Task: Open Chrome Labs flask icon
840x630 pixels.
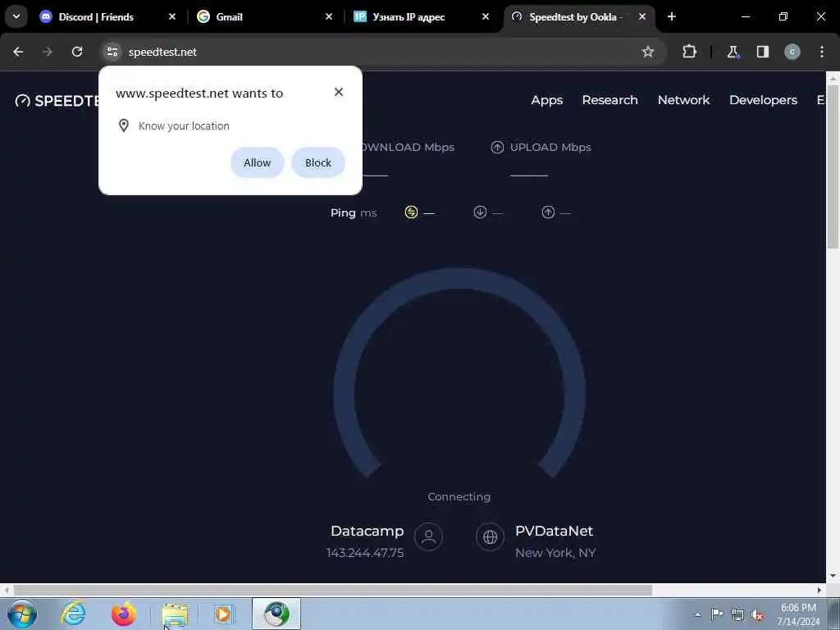Action: tap(733, 52)
